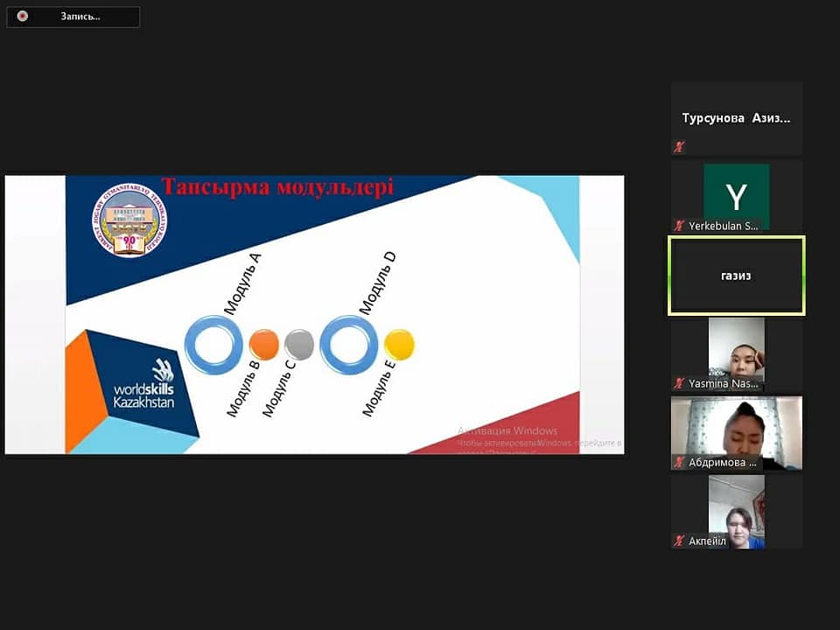Select the green Y avatar of Yerkebulan
The height and width of the screenshot is (630, 840).
tap(736, 197)
